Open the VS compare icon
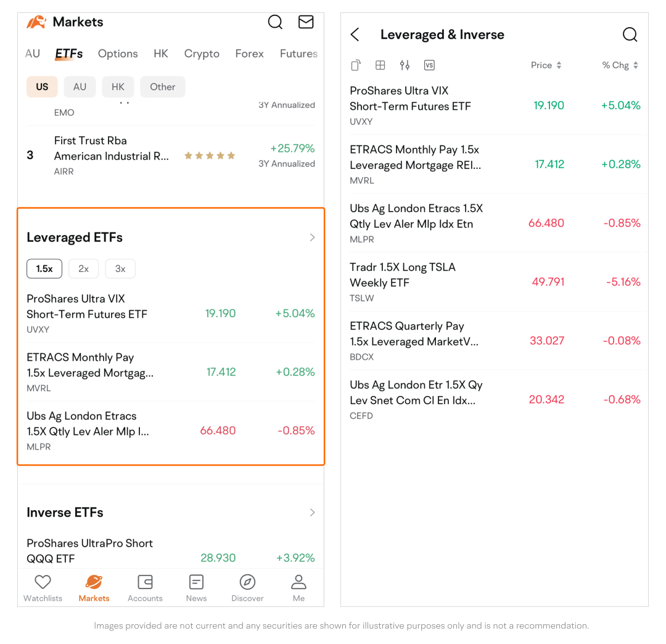Viewport: 666px width, 644px height. pyautogui.click(x=429, y=65)
